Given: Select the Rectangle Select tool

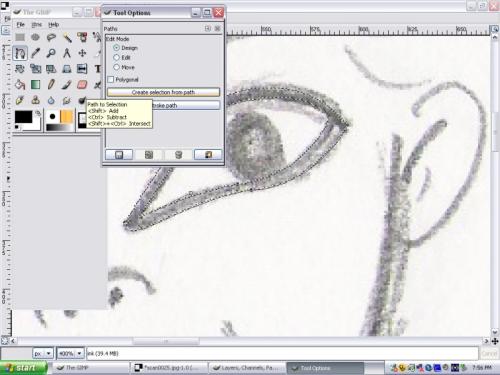Looking at the screenshot, I should click(20, 37).
